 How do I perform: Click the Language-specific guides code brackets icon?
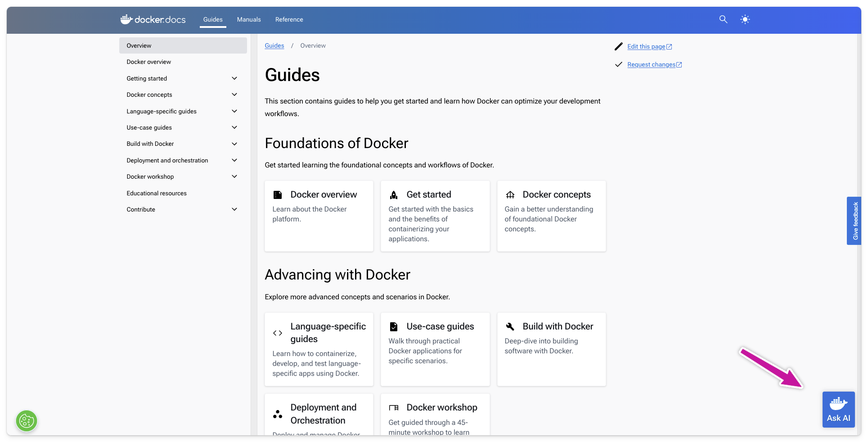click(x=278, y=333)
